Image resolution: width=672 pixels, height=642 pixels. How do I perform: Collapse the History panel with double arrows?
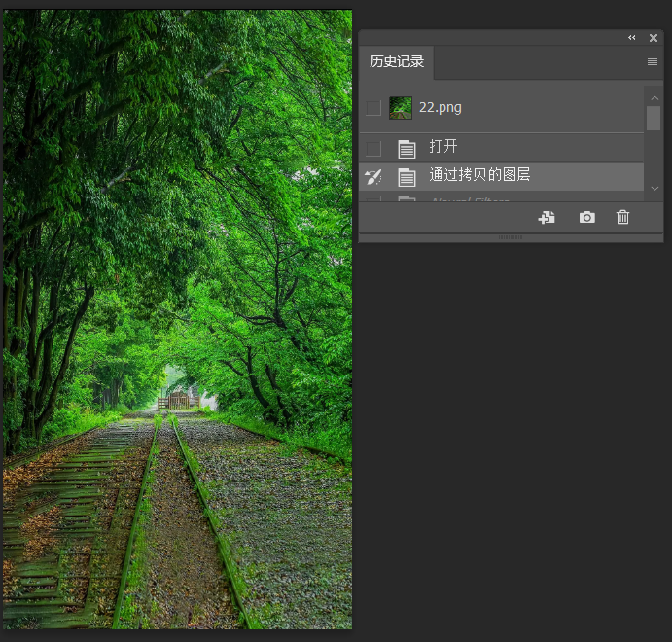(x=632, y=38)
